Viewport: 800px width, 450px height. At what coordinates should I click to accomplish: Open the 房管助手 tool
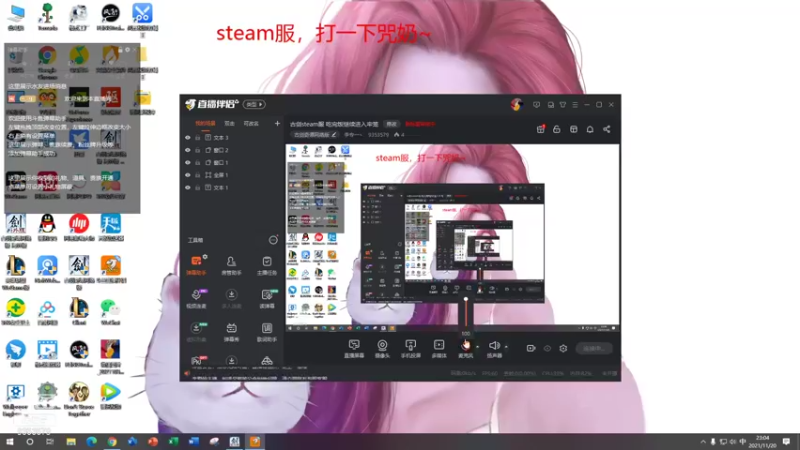(x=231, y=265)
